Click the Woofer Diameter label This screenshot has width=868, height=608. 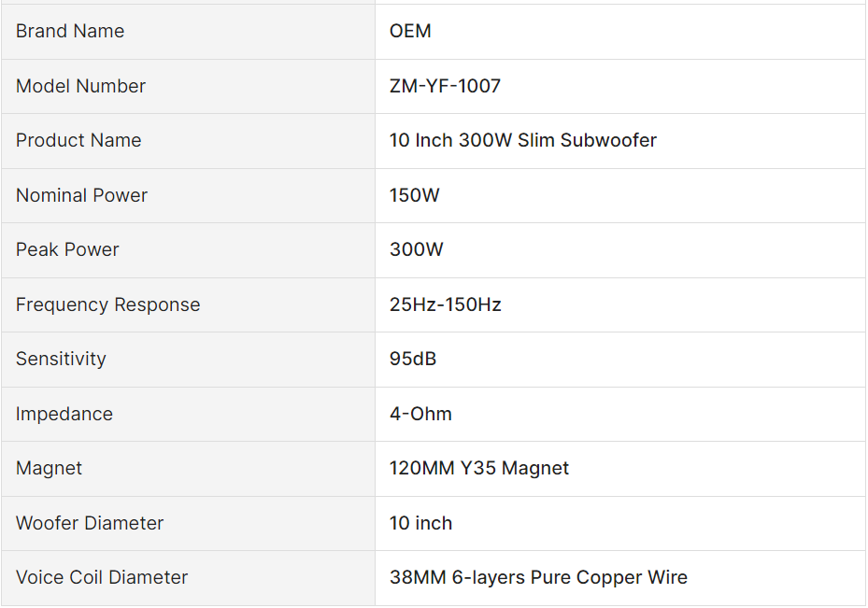pyautogui.click(x=90, y=523)
